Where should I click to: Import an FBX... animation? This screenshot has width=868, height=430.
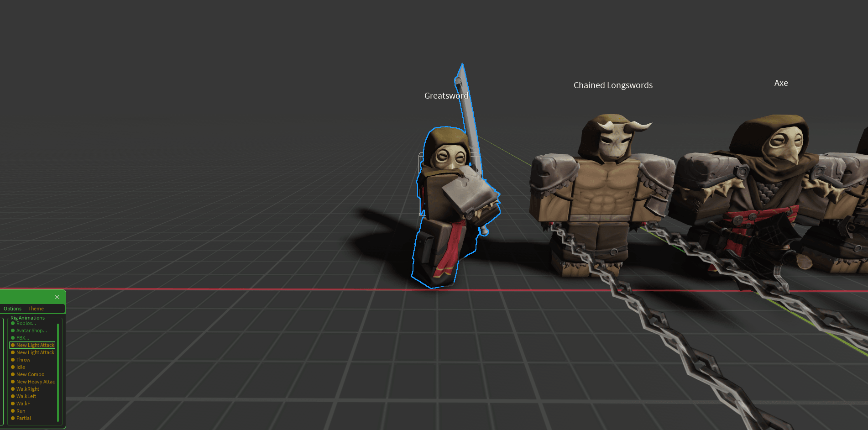(x=22, y=338)
